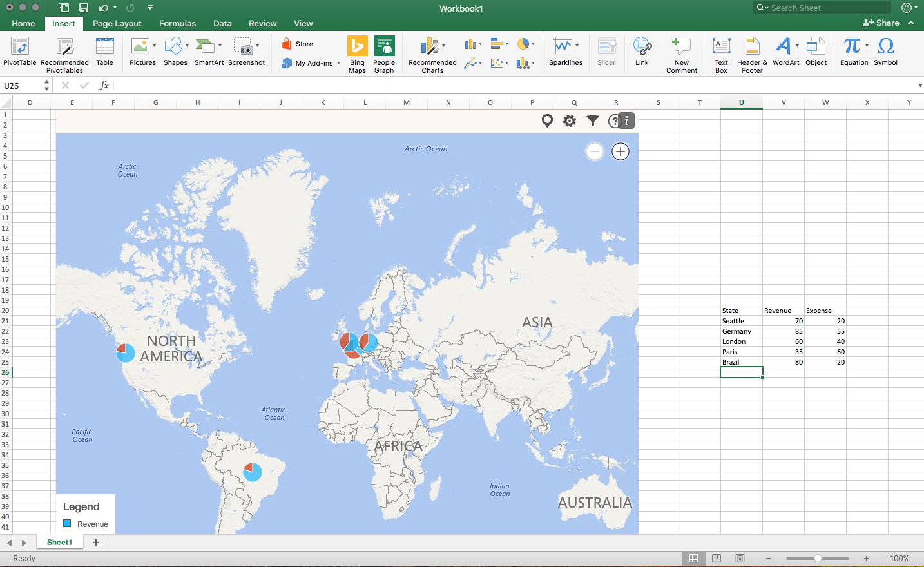Open the Office Store
Viewport: 924px width, 567px height.
pos(298,44)
